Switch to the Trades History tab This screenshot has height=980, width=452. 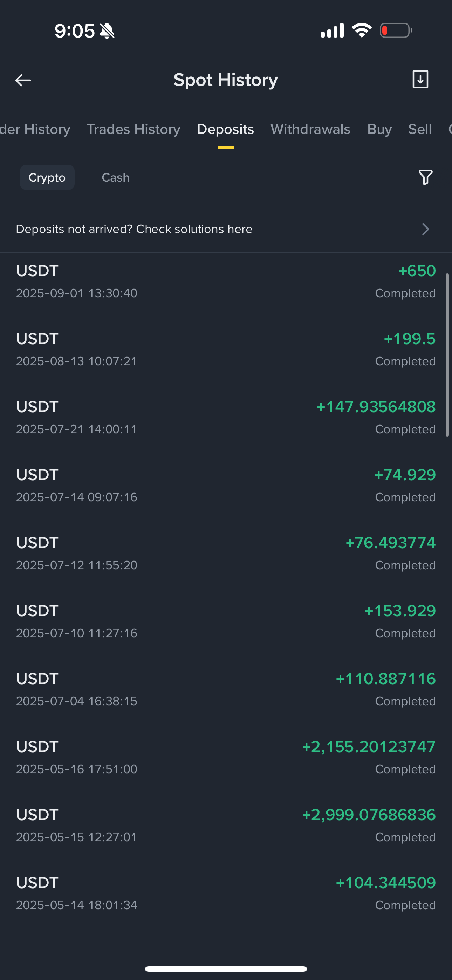pyautogui.click(x=133, y=129)
